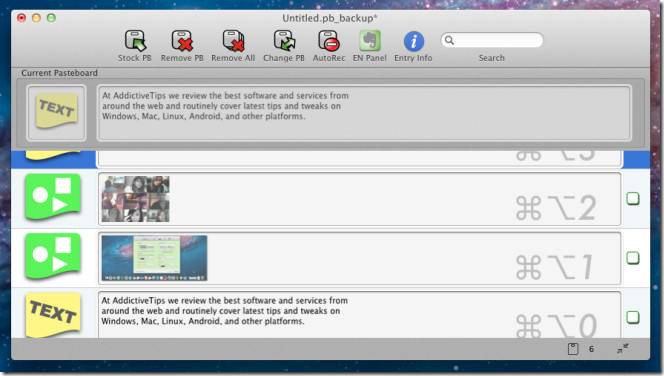
Task: Open the Entry Info icon
Action: point(413,41)
